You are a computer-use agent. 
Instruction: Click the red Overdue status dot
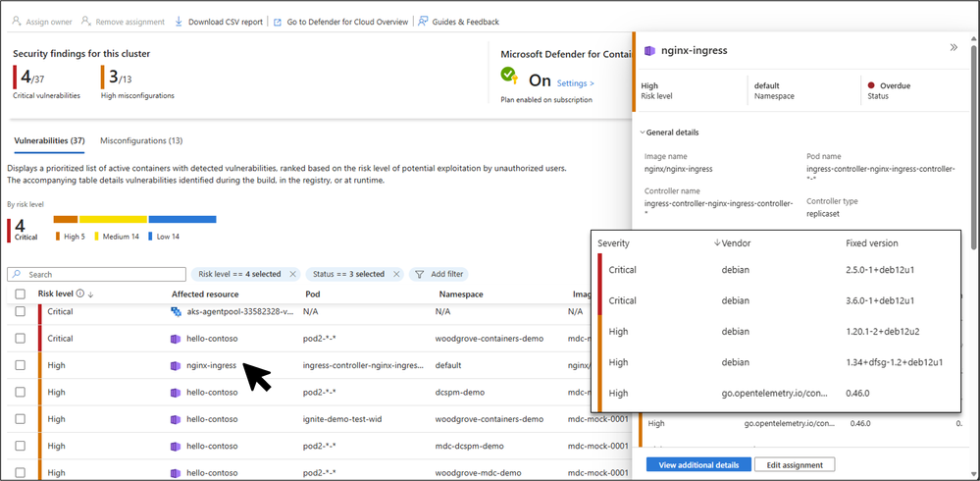tap(871, 85)
